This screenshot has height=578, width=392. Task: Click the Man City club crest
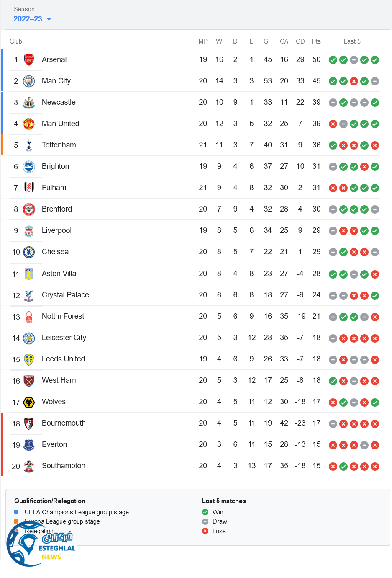[29, 81]
